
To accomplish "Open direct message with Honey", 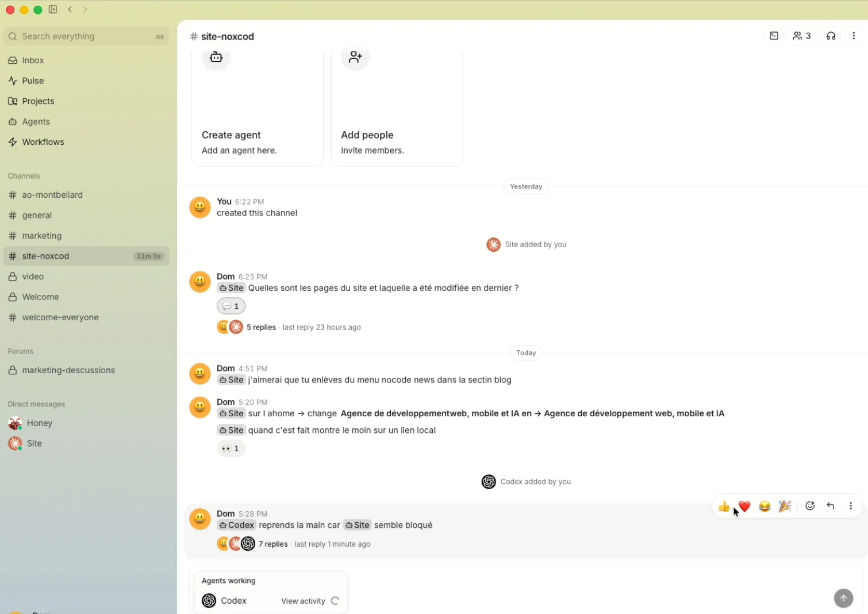I will coord(86,423).
